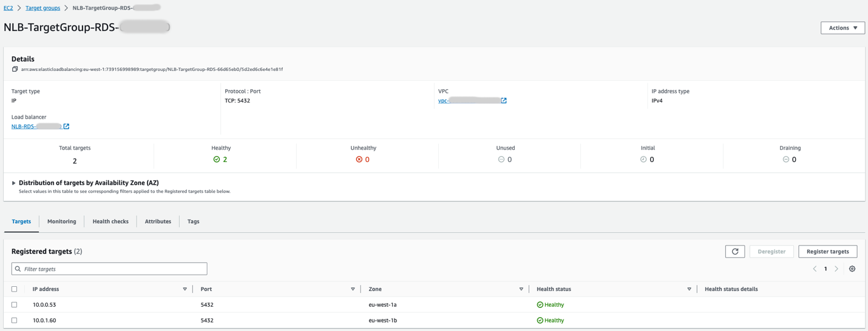Click the healthy status icon for 10.0.1.60
This screenshot has height=331, width=868.
(540, 320)
